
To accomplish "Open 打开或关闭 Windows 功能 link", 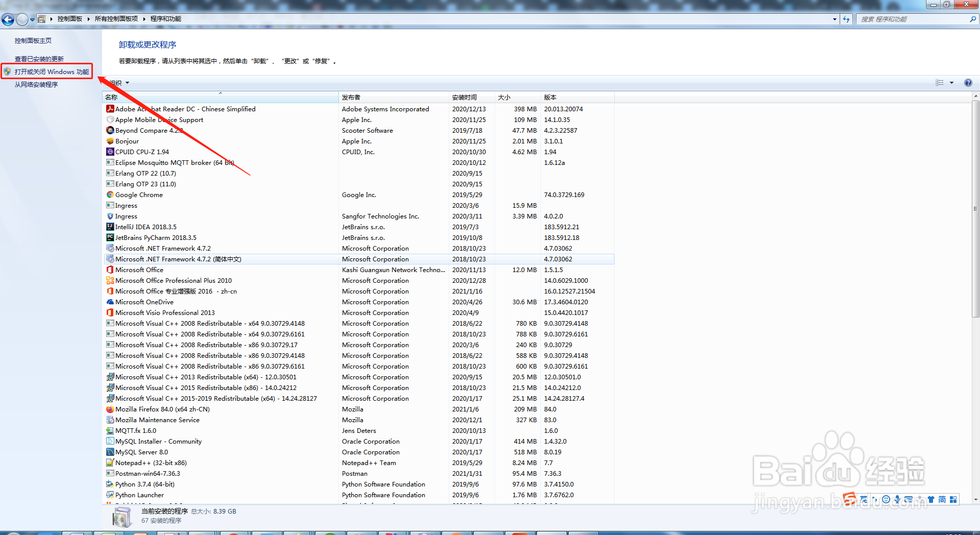I will [x=52, y=72].
